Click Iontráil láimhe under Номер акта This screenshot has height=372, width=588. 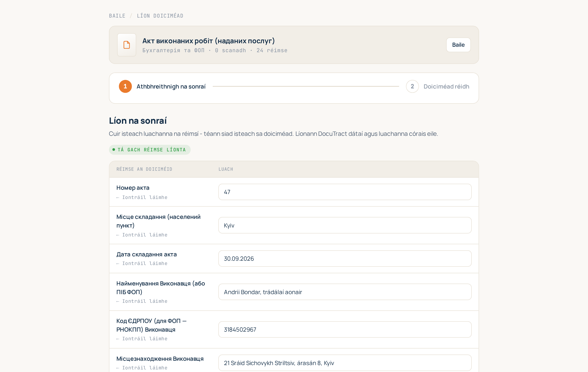click(142, 198)
